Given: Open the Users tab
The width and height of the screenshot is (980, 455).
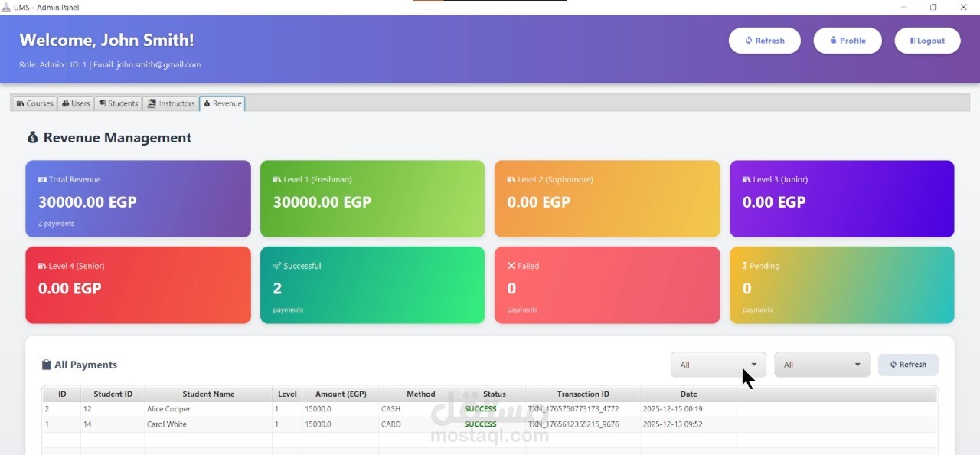Looking at the screenshot, I should click(76, 103).
